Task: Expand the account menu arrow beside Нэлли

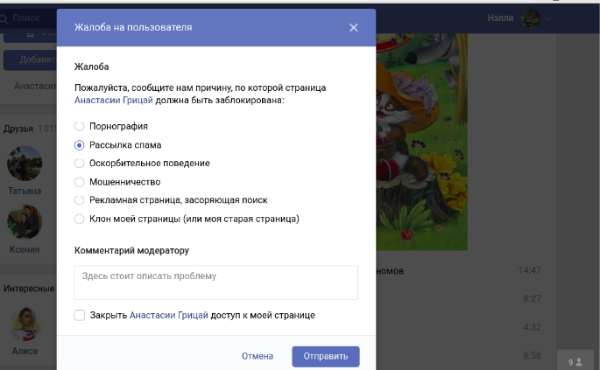Action: pos(548,18)
